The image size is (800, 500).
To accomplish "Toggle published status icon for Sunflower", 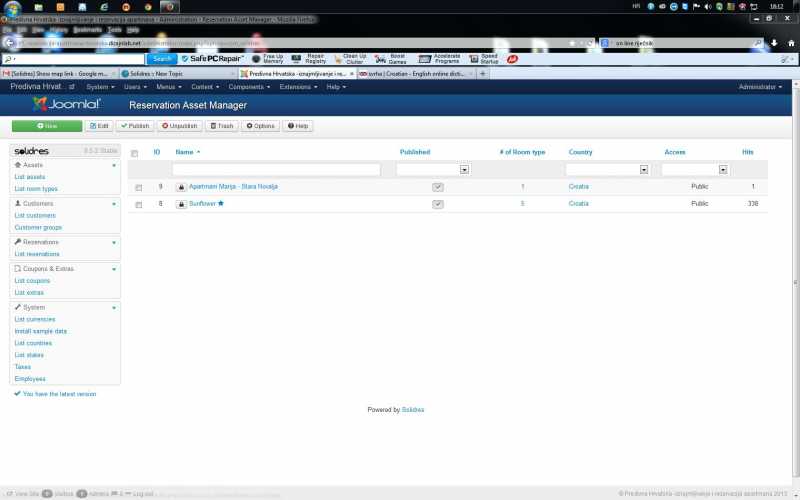I will [437, 204].
